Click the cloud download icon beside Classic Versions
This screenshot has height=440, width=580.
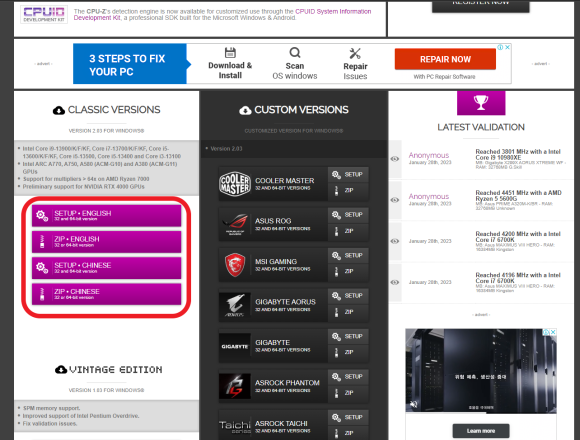click(x=59, y=110)
